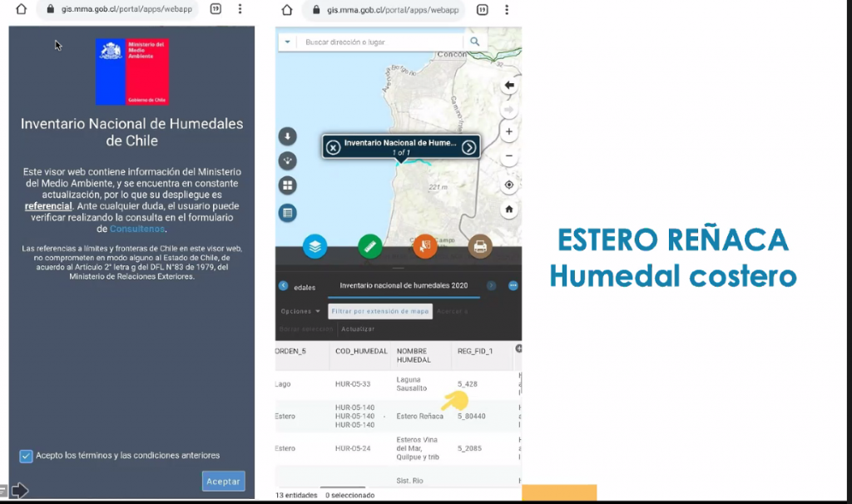Click the my location button
The height and width of the screenshot is (504, 852).
(x=509, y=185)
